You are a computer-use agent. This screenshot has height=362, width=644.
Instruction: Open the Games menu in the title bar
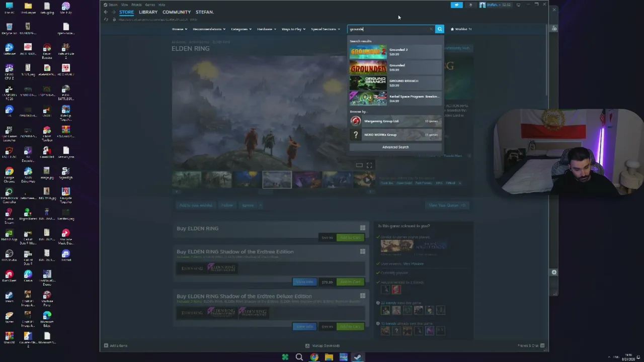[x=150, y=5]
